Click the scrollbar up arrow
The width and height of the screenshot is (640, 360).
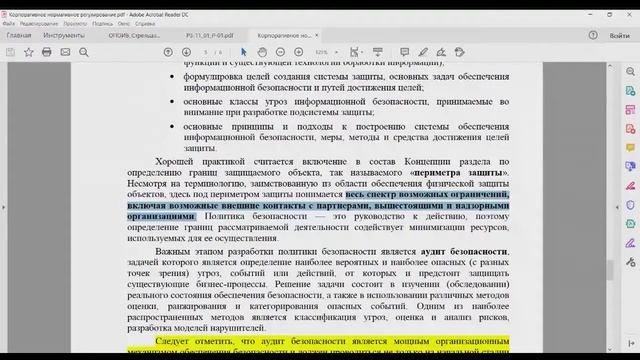610,66
